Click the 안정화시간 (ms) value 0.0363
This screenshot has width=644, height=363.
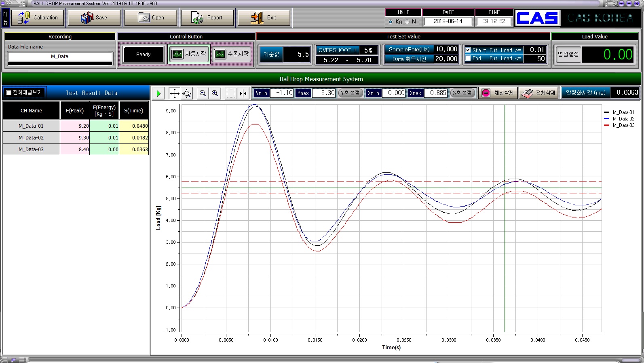click(x=625, y=93)
